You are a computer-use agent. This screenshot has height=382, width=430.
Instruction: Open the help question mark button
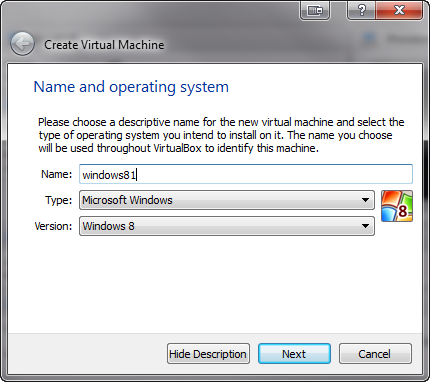coord(361,10)
